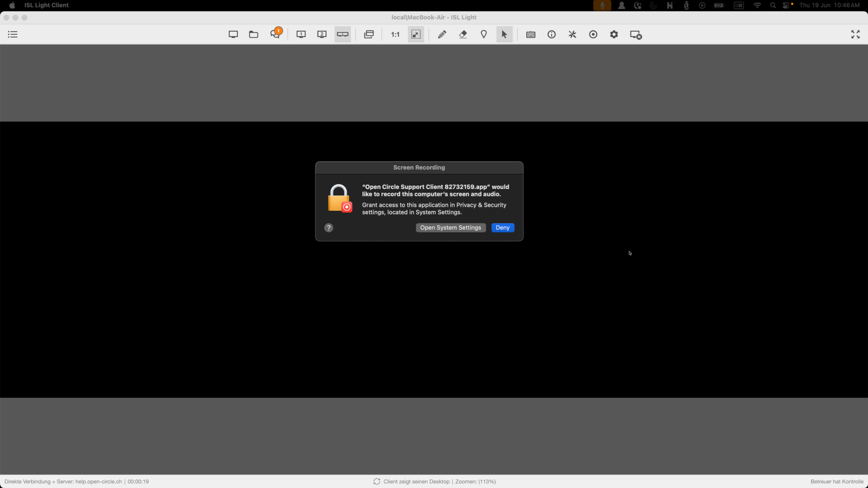Click the 'Betreuer hat Kontrolle' status text
868x488 pixels.
click(x=837, y=481)
